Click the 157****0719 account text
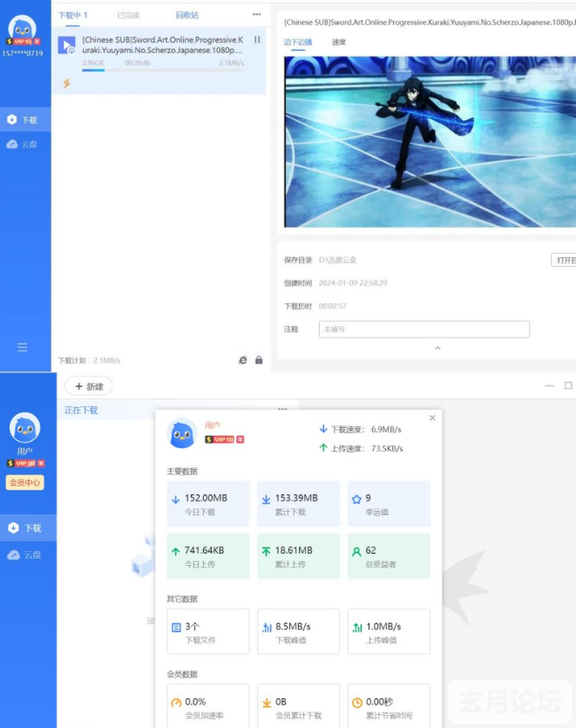 point(23,53)
